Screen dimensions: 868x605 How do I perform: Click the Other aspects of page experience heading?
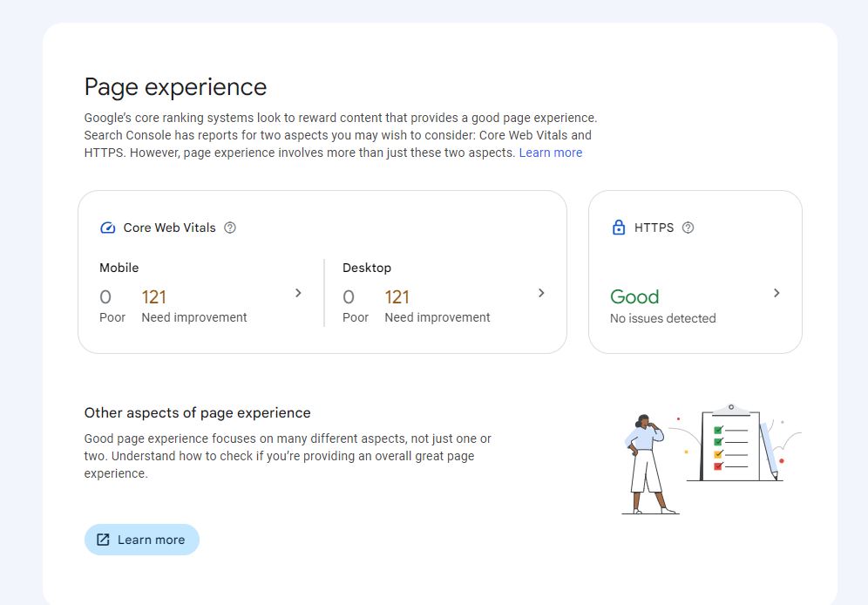click(197, 413)
